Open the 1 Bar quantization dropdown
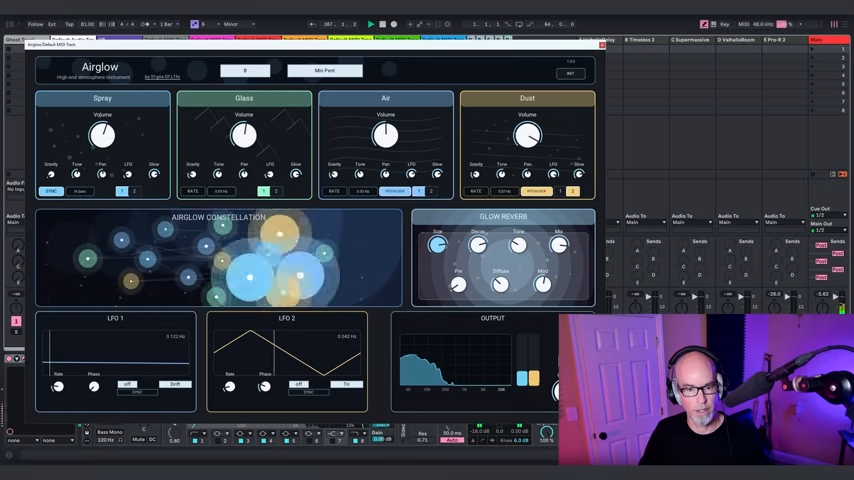The width and height of the screenshot is (854, 480). pos(169,24)
